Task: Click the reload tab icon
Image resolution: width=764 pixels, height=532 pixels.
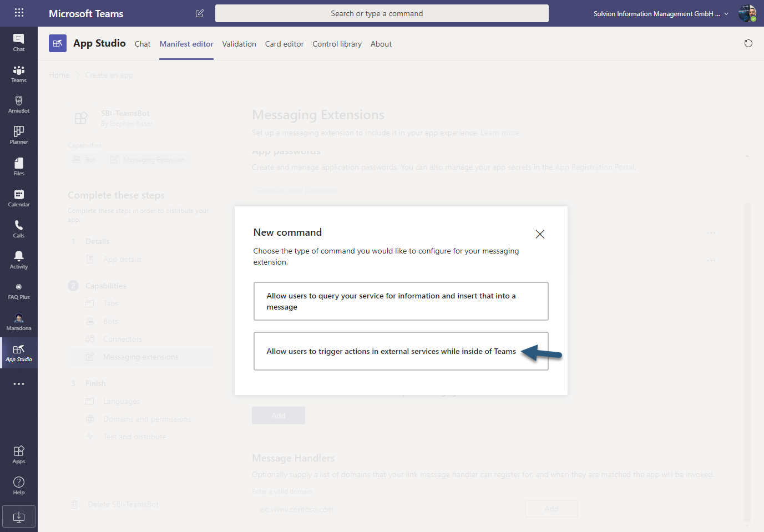Action: pyautogui.click(x=748, y=43)
